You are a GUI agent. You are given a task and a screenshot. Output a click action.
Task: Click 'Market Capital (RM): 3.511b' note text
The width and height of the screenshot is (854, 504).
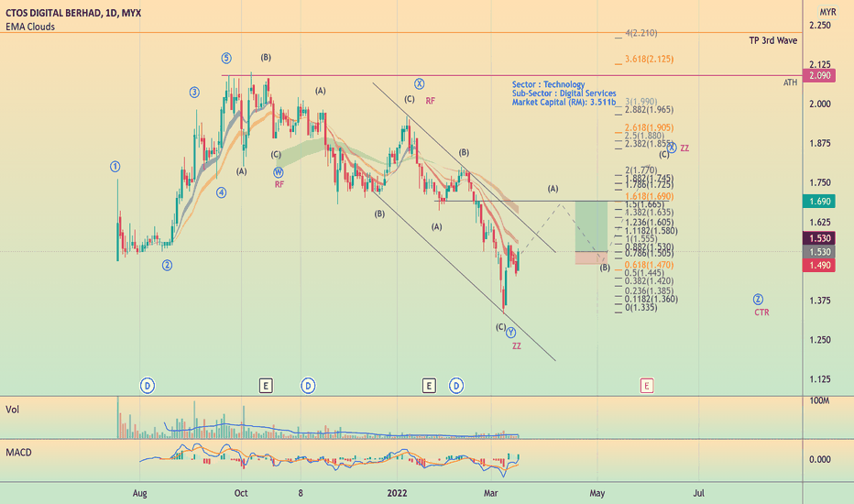tap(564, 102)
